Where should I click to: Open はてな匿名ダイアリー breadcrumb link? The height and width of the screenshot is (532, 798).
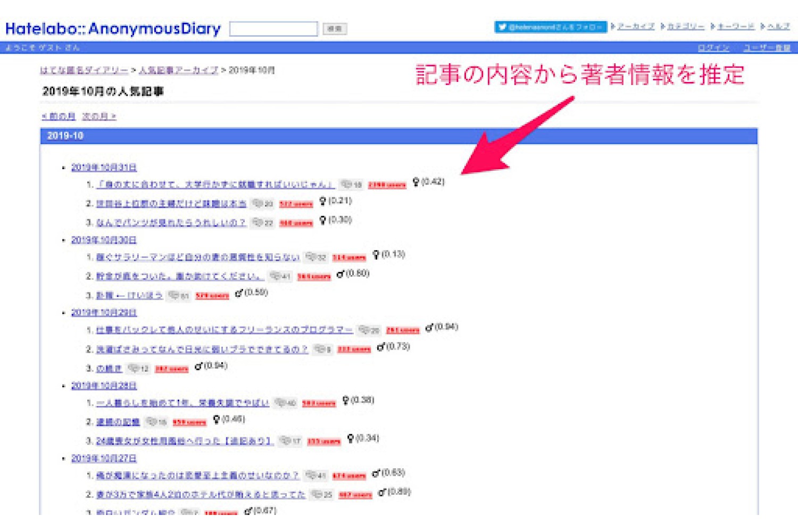(84, 70)
